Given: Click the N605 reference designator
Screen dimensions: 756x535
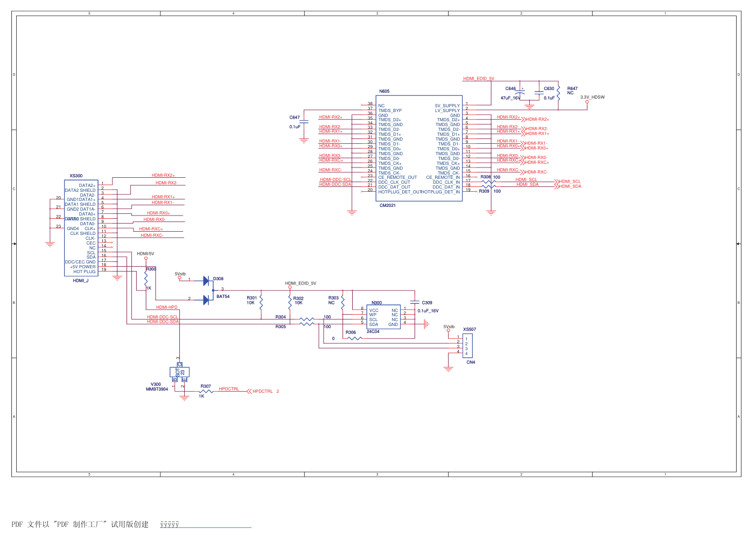Looking at the screenshot, I should point(384,92).
